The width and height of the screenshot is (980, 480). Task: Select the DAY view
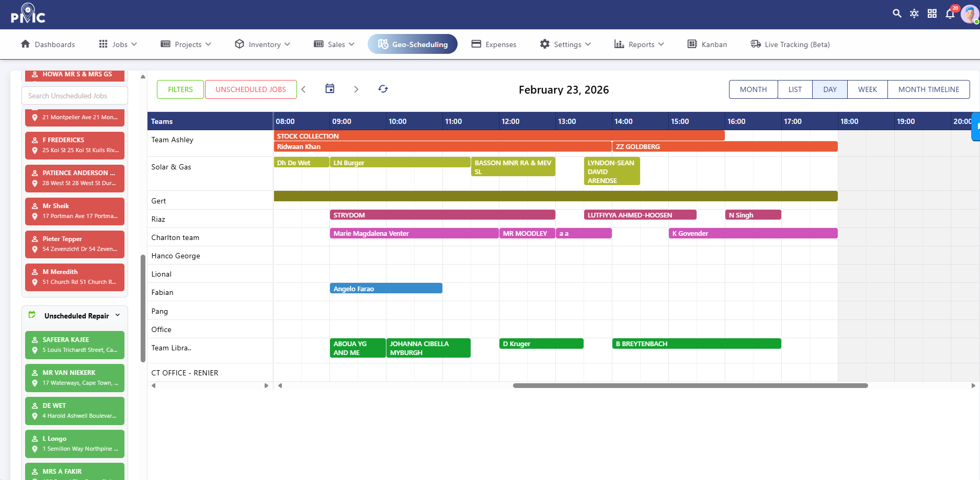tap(830, 89)
